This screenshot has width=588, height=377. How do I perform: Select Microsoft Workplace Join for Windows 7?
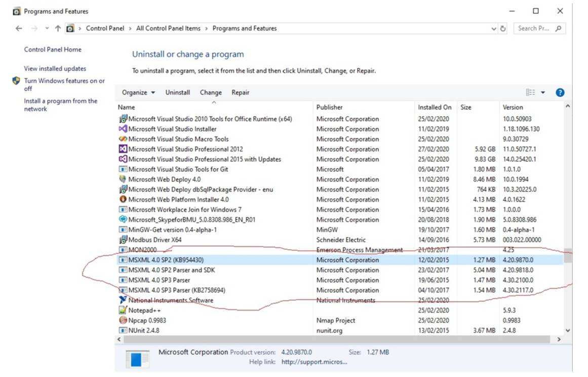tap(339, 210)
